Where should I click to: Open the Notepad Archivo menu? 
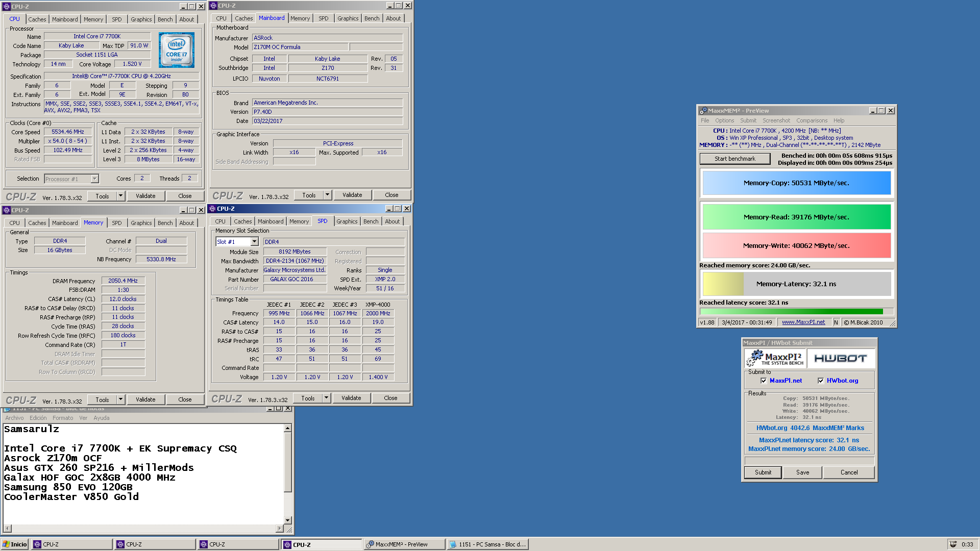(x=14, y=418)
